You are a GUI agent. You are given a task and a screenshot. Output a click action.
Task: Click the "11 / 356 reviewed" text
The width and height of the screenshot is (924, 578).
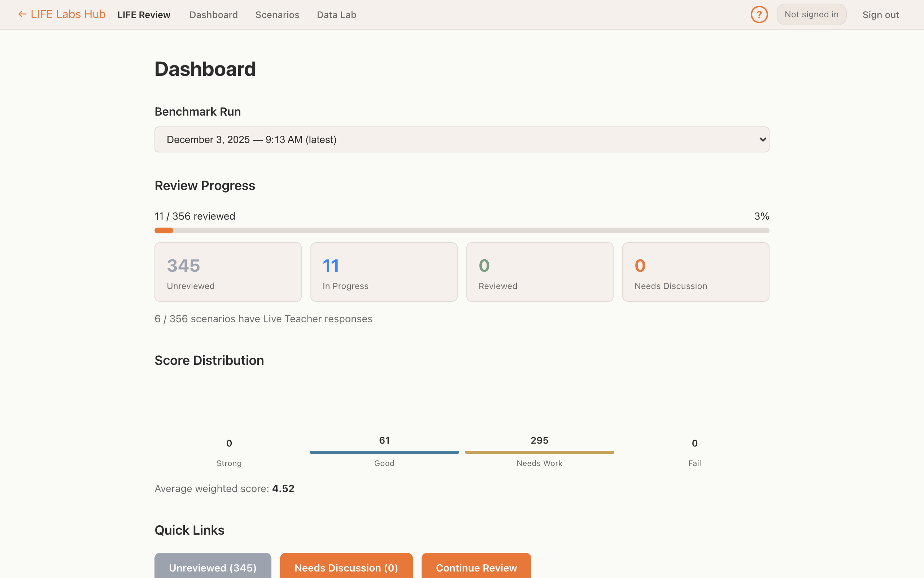coord(195,216)
